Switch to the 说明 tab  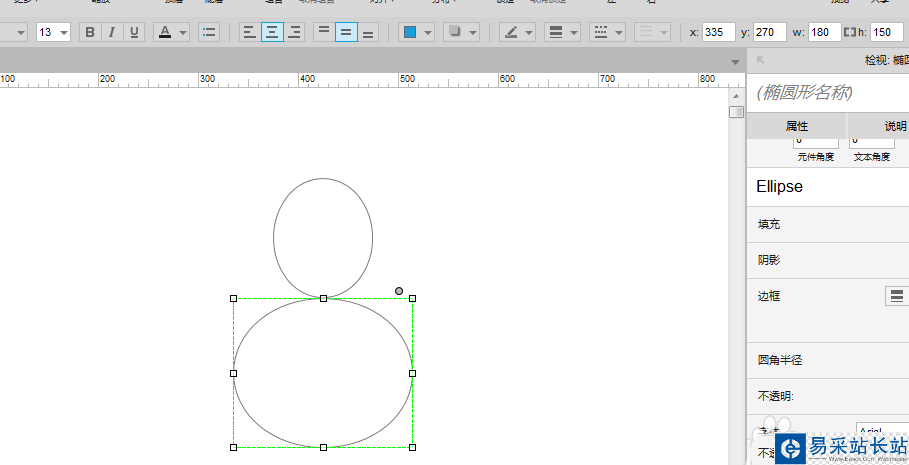click(890, 126)
